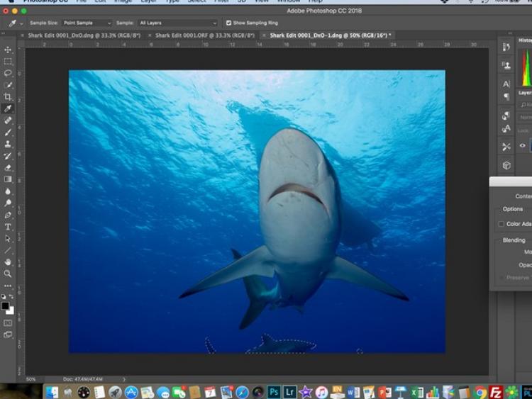Select the Zoom tool

tap(8, 274)
